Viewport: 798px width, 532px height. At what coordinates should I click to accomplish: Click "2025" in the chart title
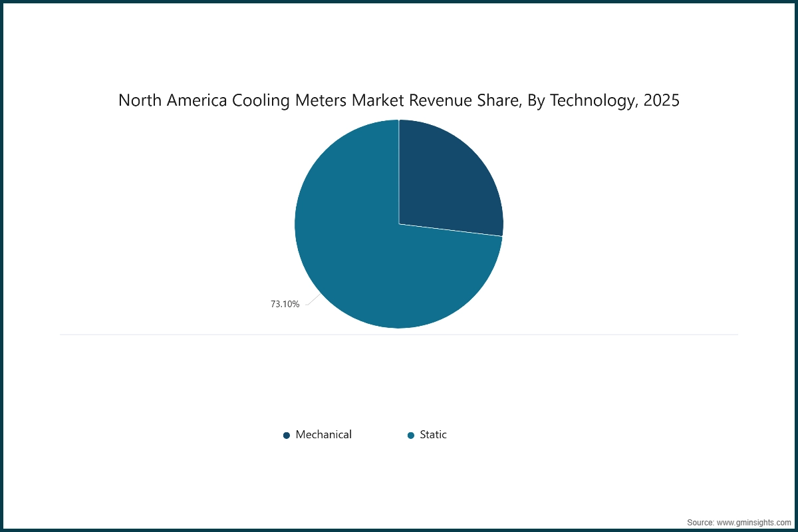[662, 100]
